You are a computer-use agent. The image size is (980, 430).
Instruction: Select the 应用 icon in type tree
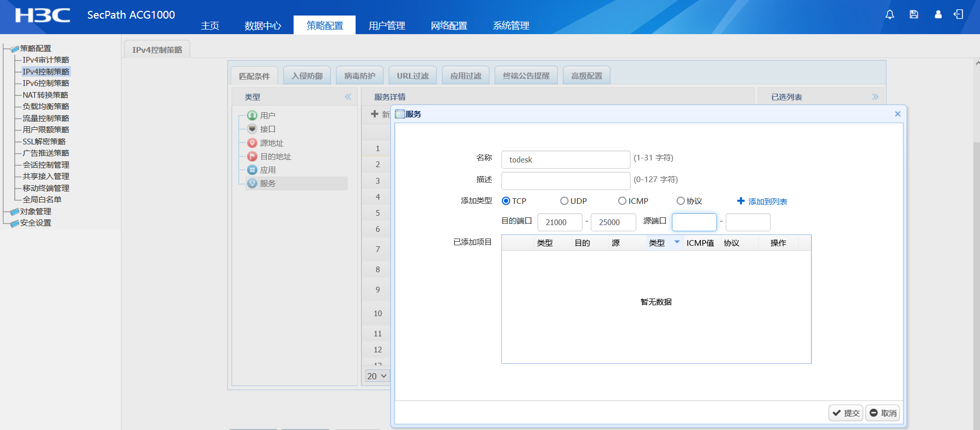pyautogui.click(x=252, y=170)
